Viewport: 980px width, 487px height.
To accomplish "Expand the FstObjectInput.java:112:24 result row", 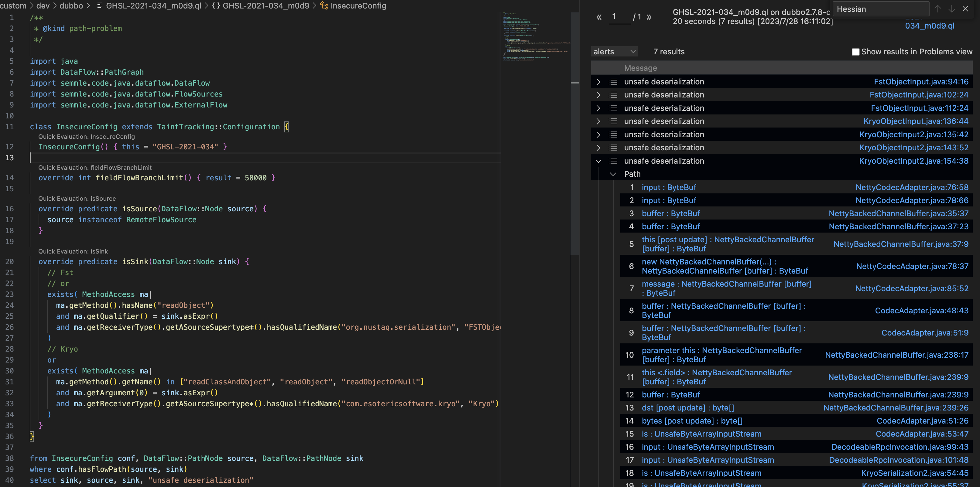I will coord(598,108).
